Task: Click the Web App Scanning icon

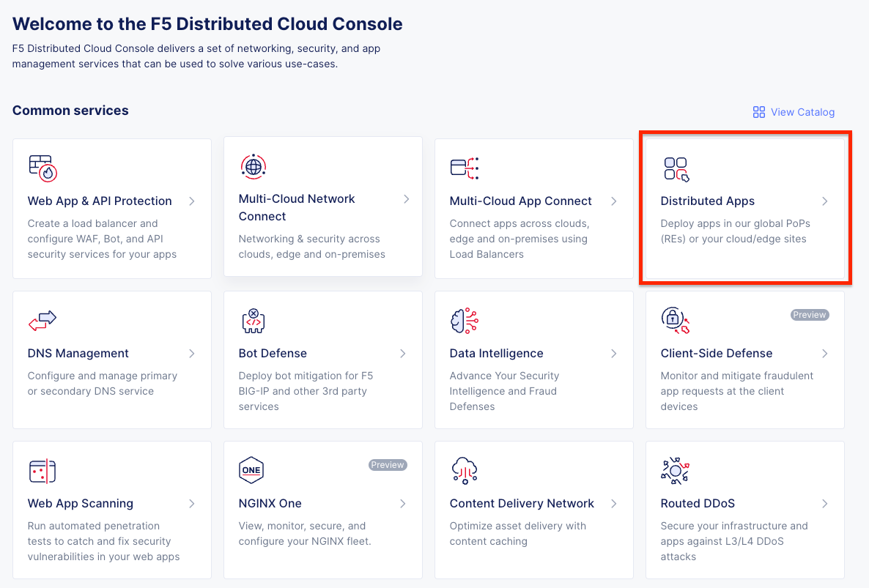Action: tap(42, 470)
